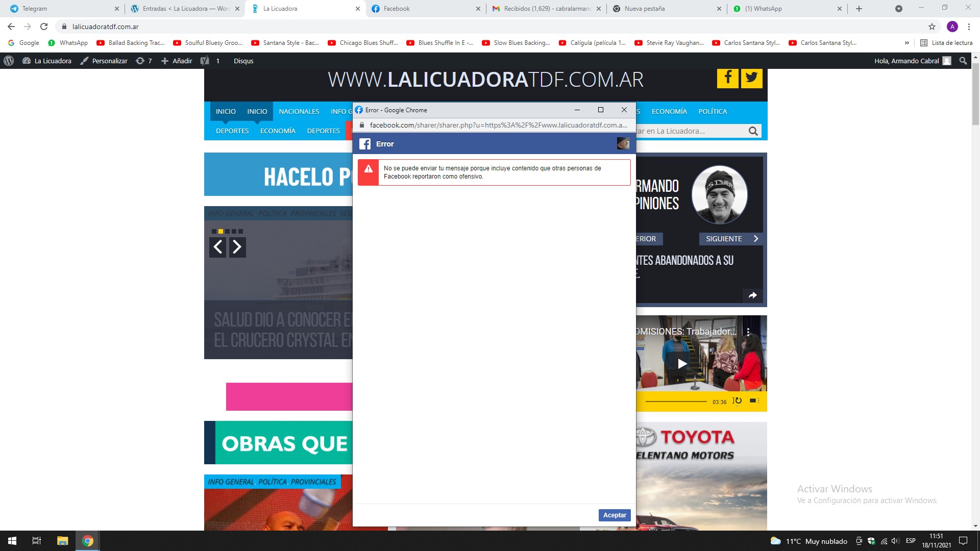Open video options three-dot menu
980x551 pixels.
[748, 332]
